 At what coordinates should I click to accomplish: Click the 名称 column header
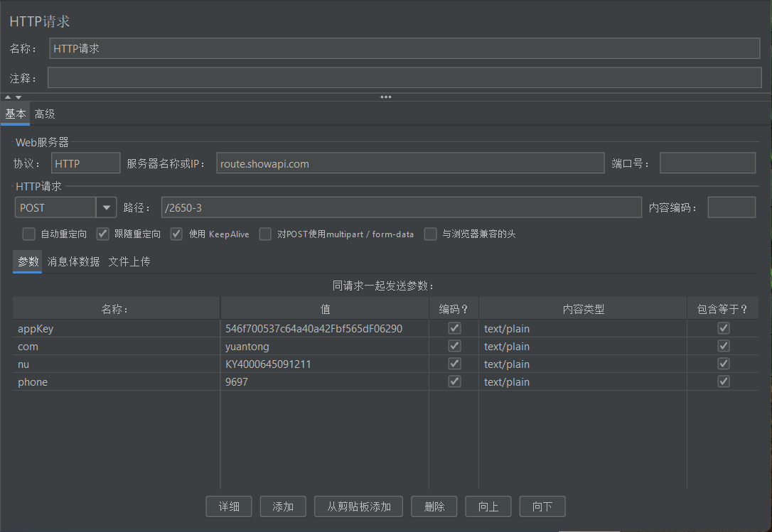coord(116,308)
